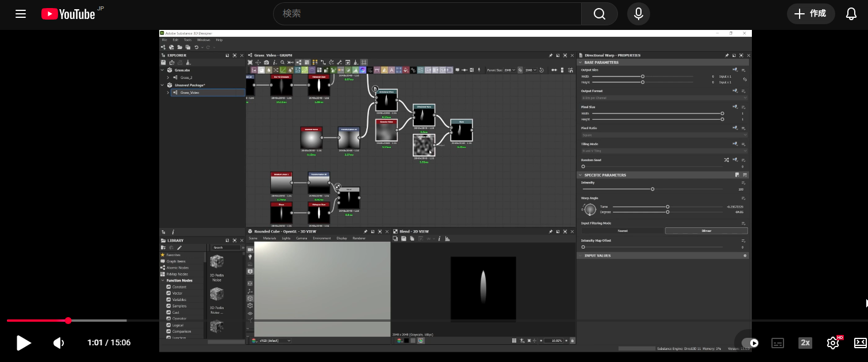Image resolution: width=868 pixels, height=362 pixels.
Task: Click the 2x playback speed button
Action: (x=805, y=343)
